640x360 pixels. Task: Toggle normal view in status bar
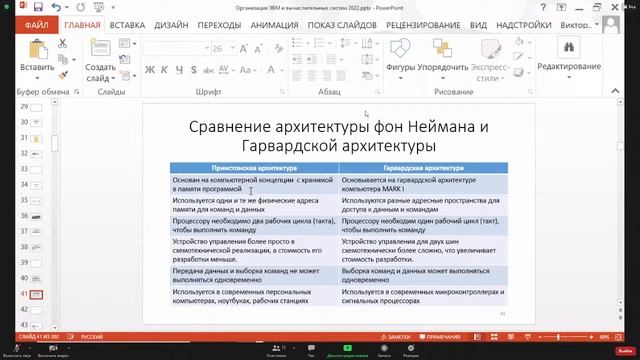tap(477, 337)
